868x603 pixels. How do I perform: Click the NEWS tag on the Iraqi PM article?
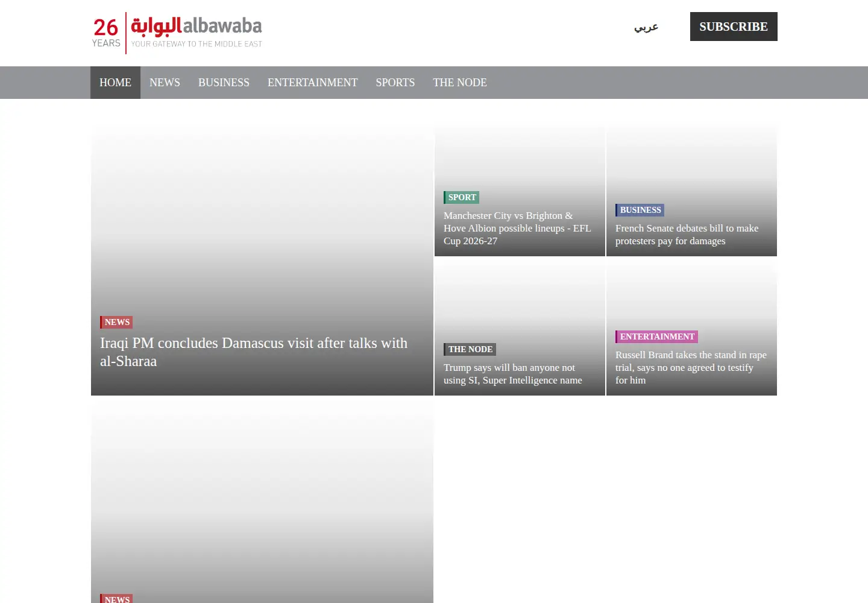pos(116,322)
